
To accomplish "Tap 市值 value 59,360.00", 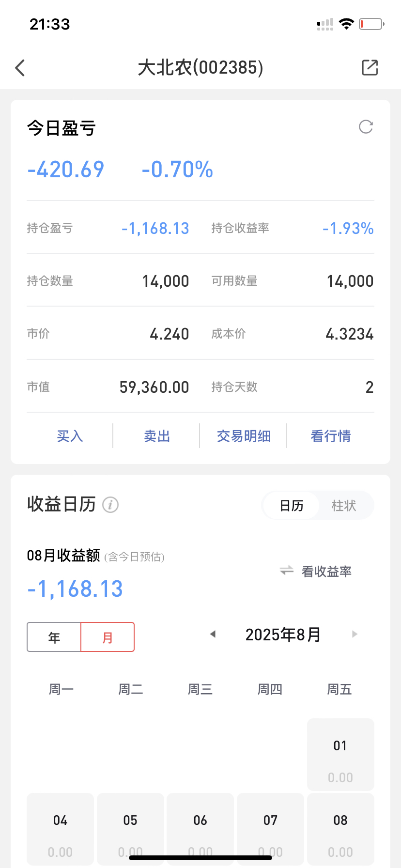I will pos(154,387).
